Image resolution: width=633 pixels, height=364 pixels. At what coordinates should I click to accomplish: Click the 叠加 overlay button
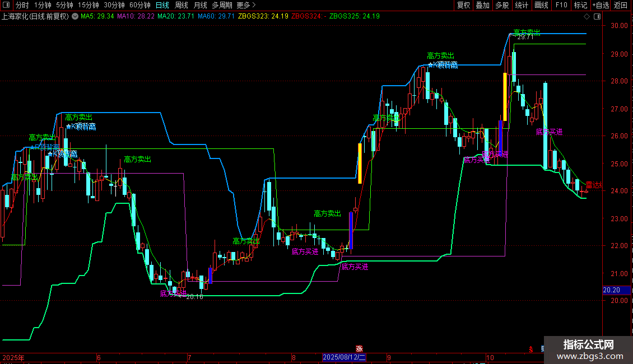(x=482, y=5)
